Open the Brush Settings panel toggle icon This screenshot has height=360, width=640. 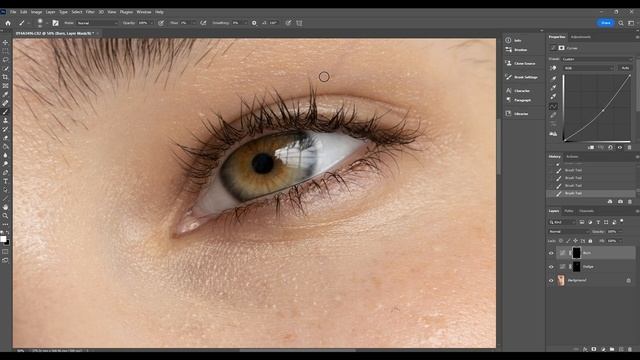tap(55, 23)
